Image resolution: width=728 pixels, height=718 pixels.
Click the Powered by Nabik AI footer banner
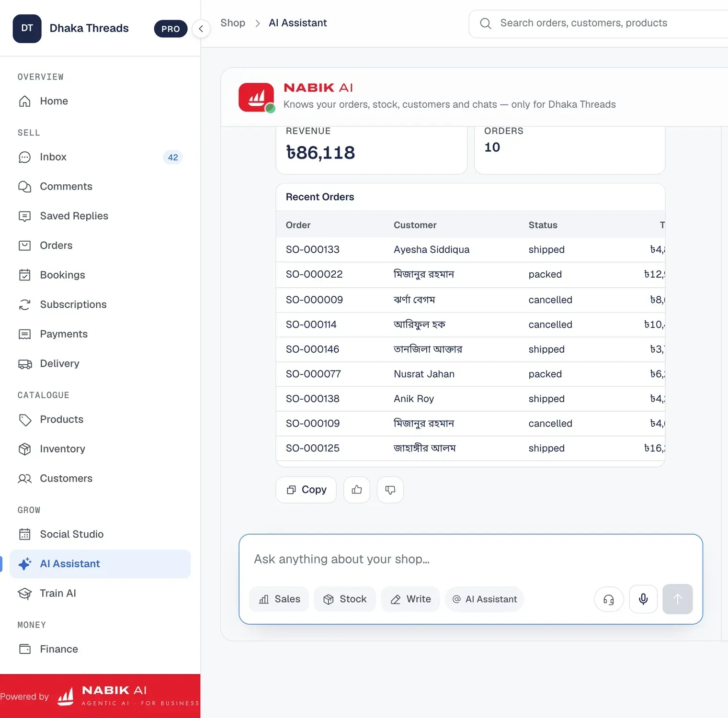coord(100,696)
